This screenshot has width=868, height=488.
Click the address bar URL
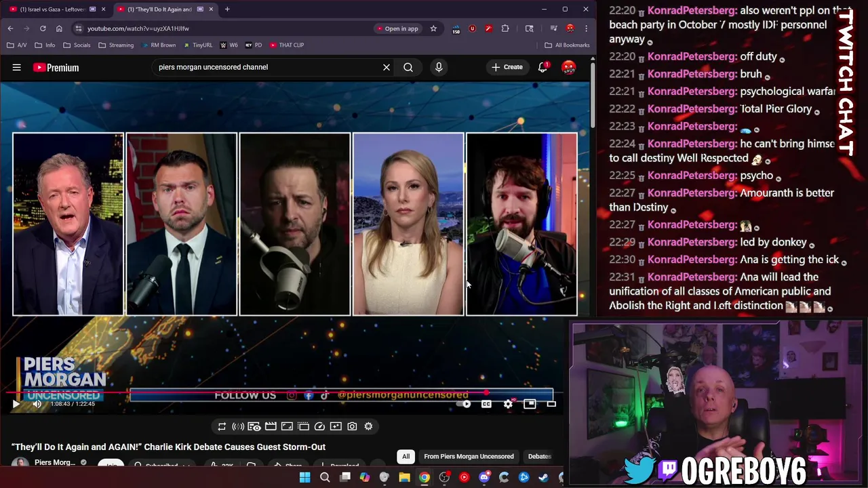[138, 28]
